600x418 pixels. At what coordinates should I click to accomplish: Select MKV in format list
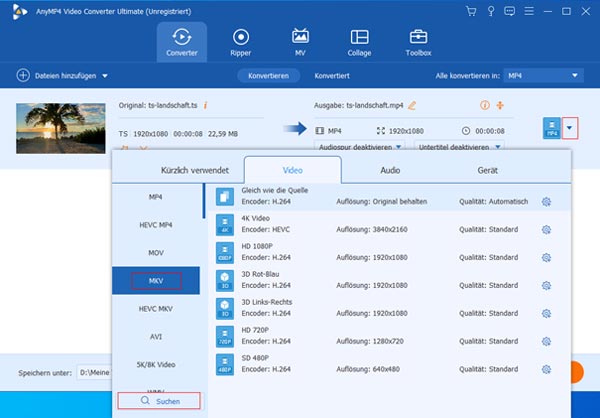[156, 281]
